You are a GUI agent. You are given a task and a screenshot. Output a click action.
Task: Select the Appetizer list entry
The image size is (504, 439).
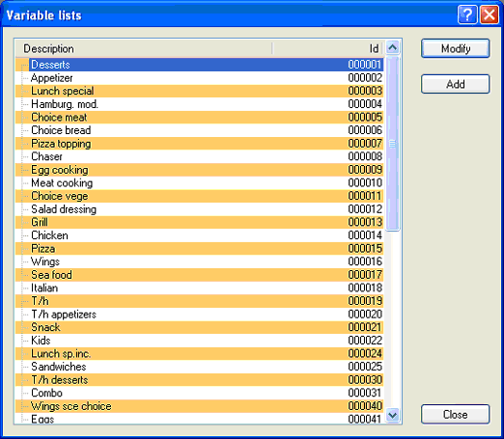(200, 78)
